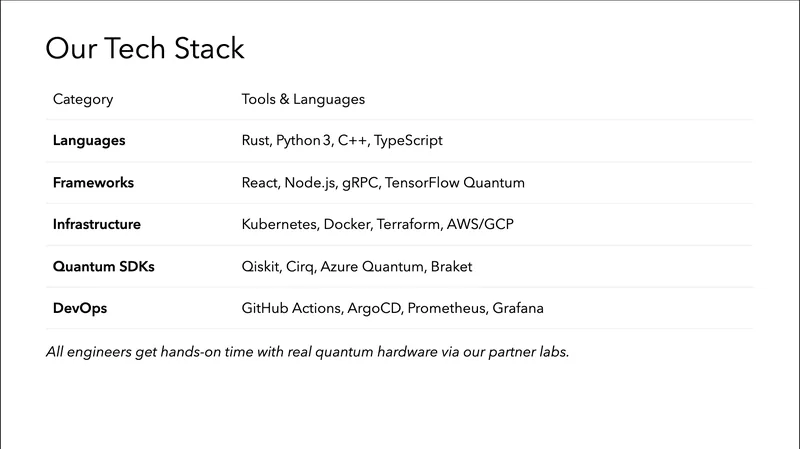Click "Kubernetes" in the Infrastructure row
Image resolution: width=800 pixels, height=449 pixels.
(x=279, y=225)
